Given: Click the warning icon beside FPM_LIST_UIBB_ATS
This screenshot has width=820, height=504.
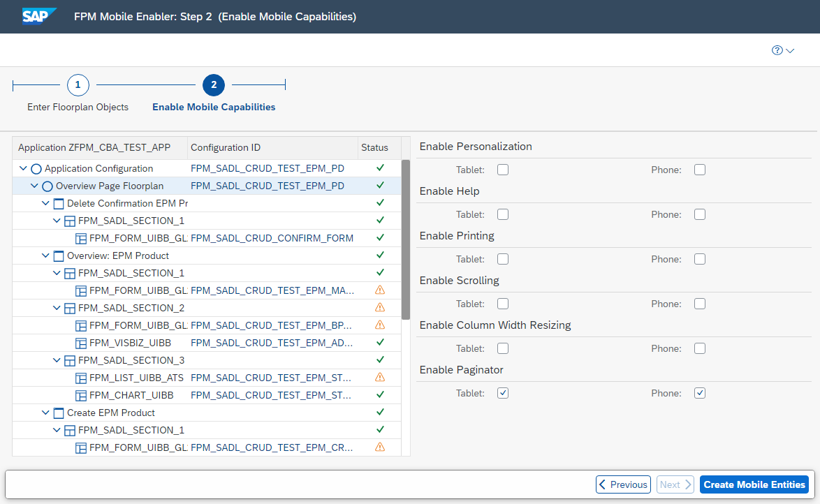Looking at the screenshot, I should coord(379,377).
